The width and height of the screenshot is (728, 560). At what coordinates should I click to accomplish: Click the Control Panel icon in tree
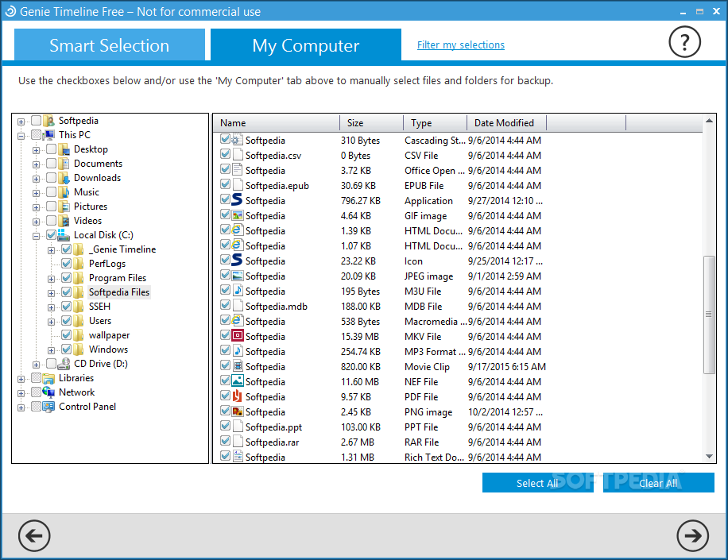48,407
